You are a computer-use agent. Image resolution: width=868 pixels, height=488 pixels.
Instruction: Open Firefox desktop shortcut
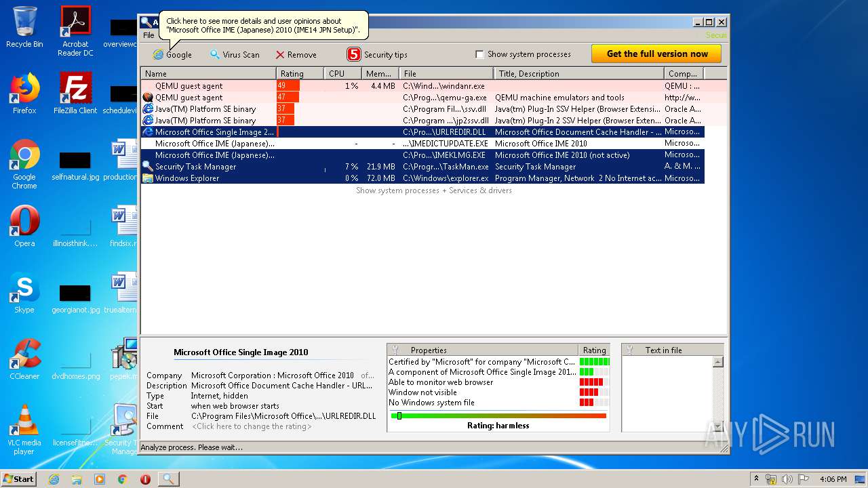(24, 93)
